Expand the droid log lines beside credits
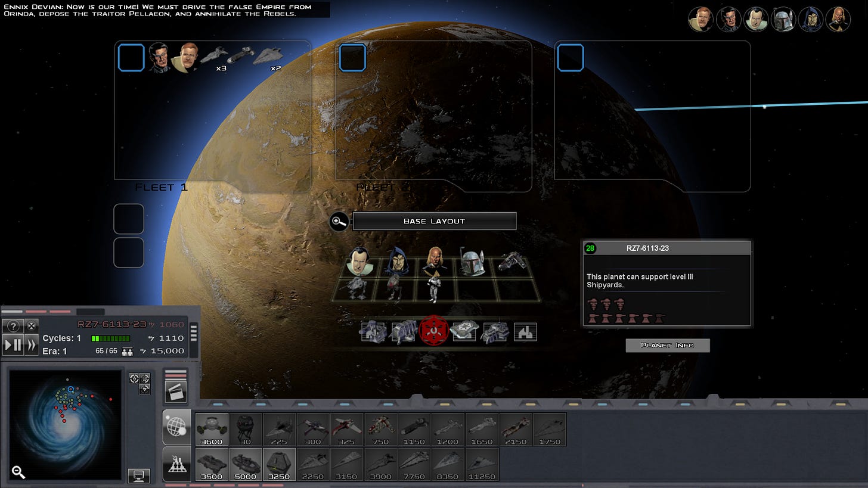This screenshot has width=868, height=488. click(193, 334)
